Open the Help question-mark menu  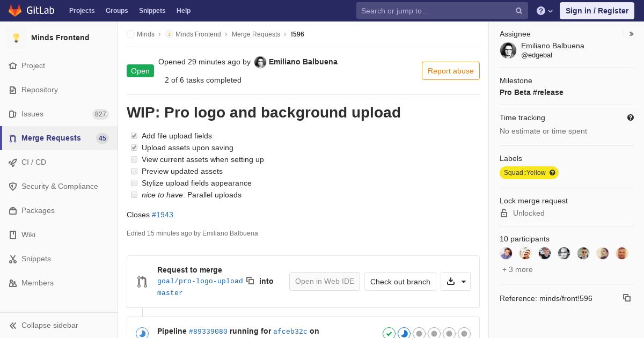pyautogui.click(x=545, y=11)
